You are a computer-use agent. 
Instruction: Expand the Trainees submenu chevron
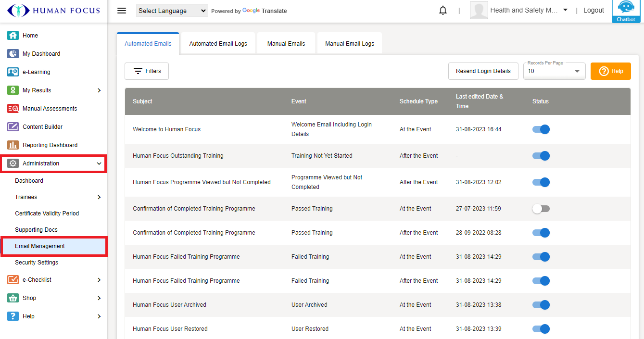tap(99, 197)
